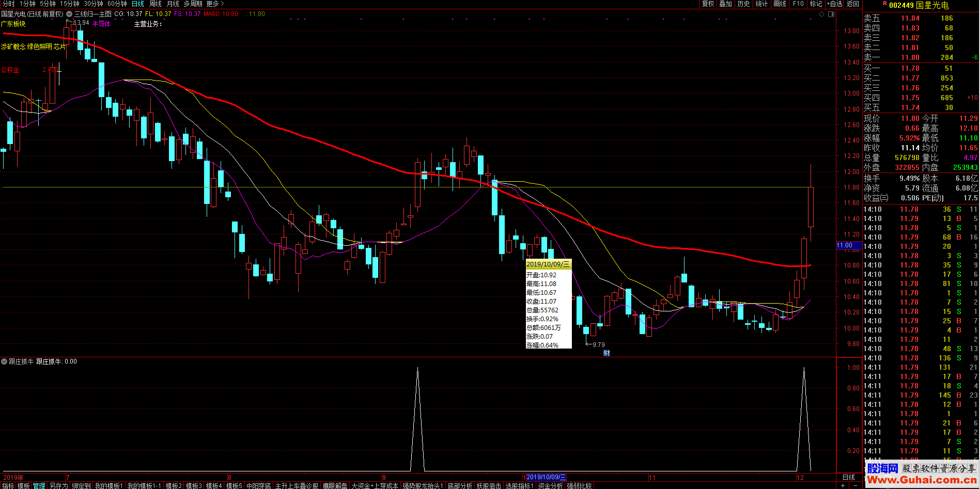Viewport: 980px width, 489px height.
Task: Open the 指标 tab at bottom
Action: click(8, 485)
